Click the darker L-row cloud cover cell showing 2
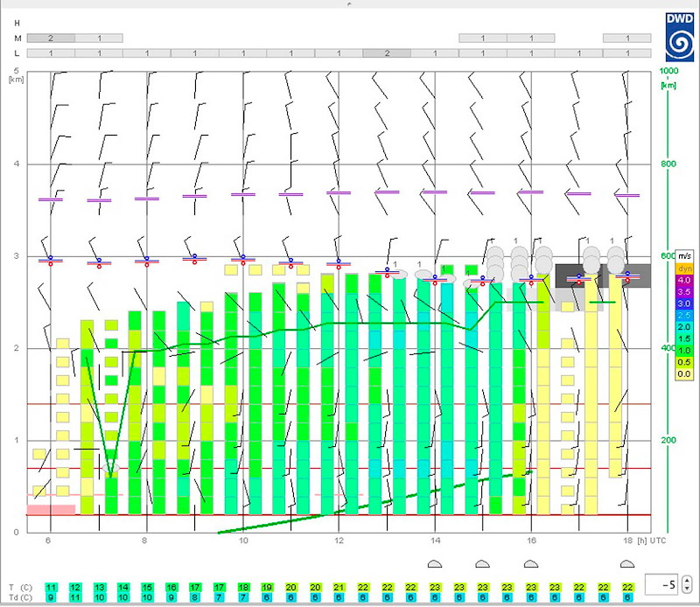700x607 pixels. (387, 53)
